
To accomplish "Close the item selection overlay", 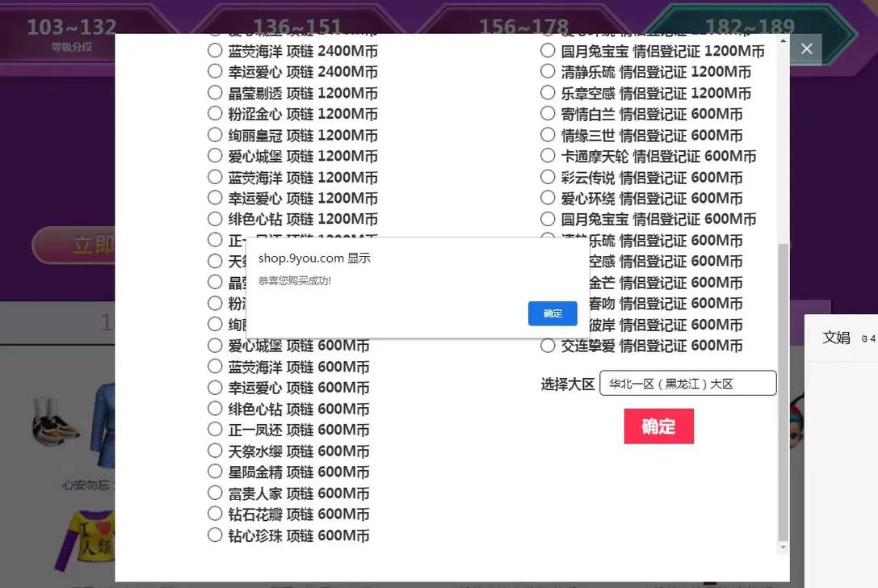I will [x=805, y=48].
